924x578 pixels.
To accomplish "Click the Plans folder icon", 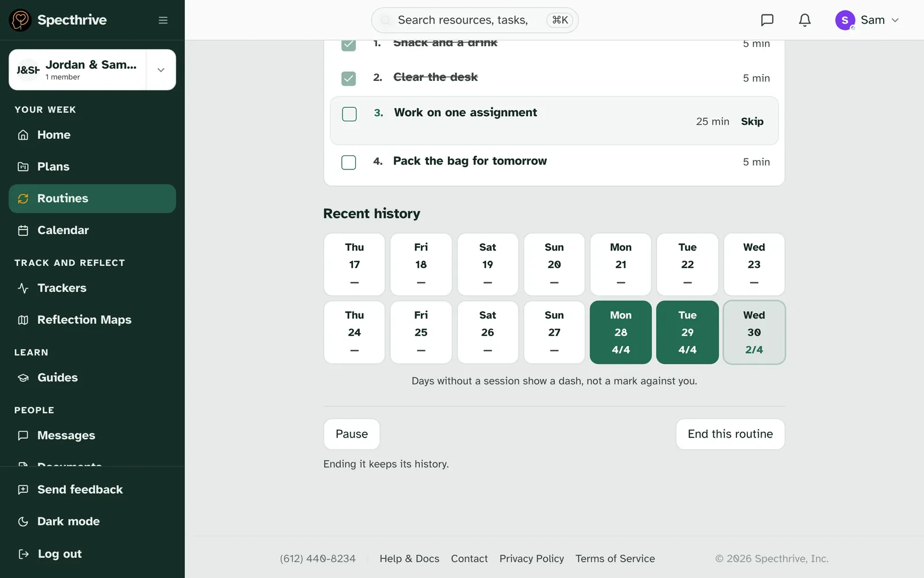I will 23,166.
